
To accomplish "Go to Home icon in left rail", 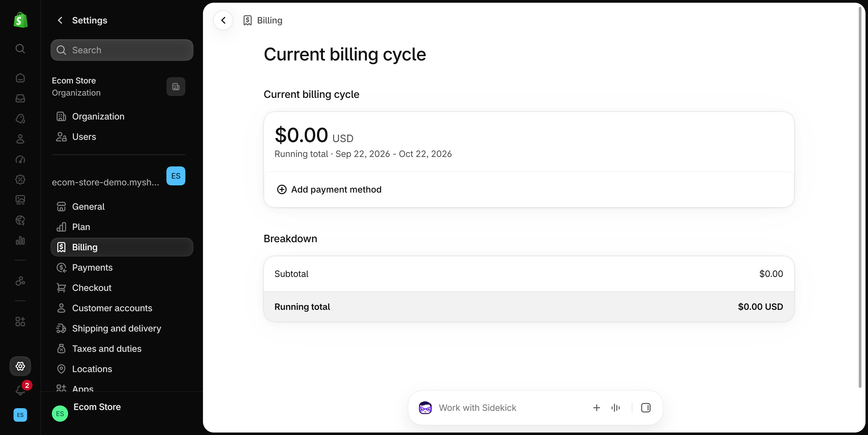I will pyautogui.click(x=20, y=78).
